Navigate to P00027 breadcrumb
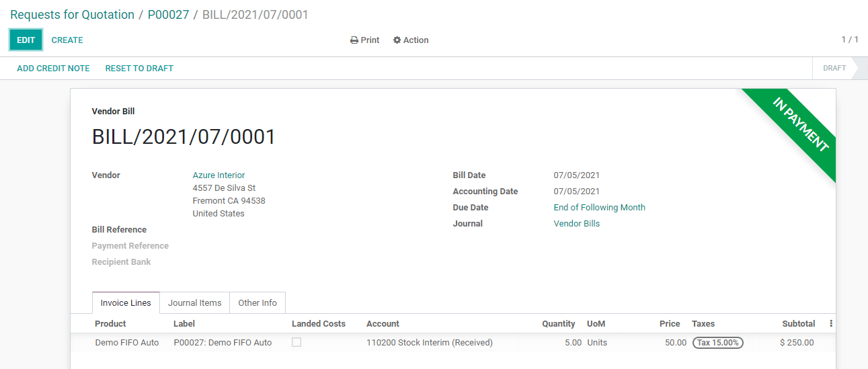Viewport: 868px width, 369px height. pos(168,15)
